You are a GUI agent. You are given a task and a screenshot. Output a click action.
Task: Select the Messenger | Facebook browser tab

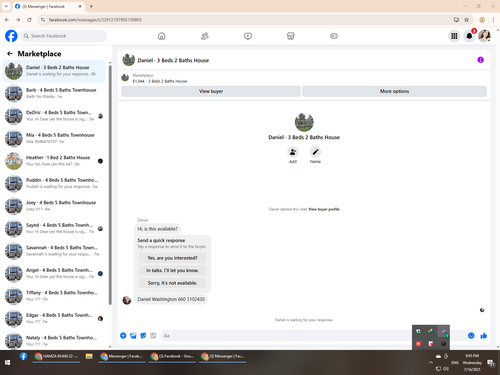click(x=48, y=6)
